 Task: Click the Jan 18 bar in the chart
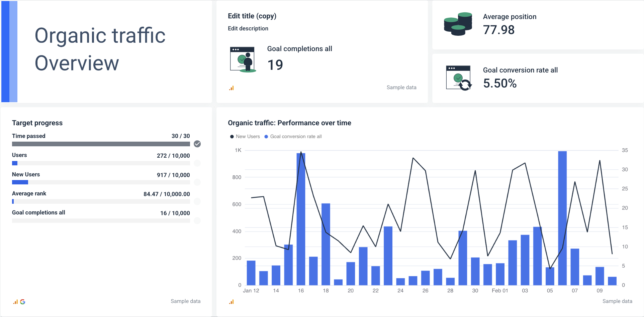326,244
